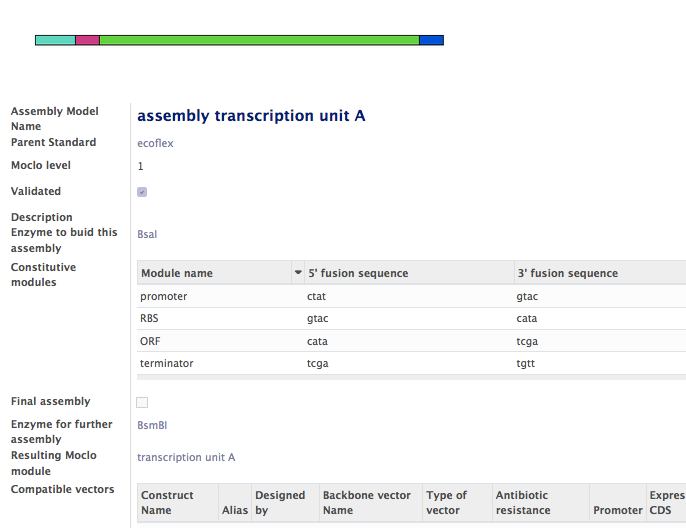The width and height of the screenshot is (686, 528).
Task: Click the blue terminator segment in diagram
Action: coord(431,40)
